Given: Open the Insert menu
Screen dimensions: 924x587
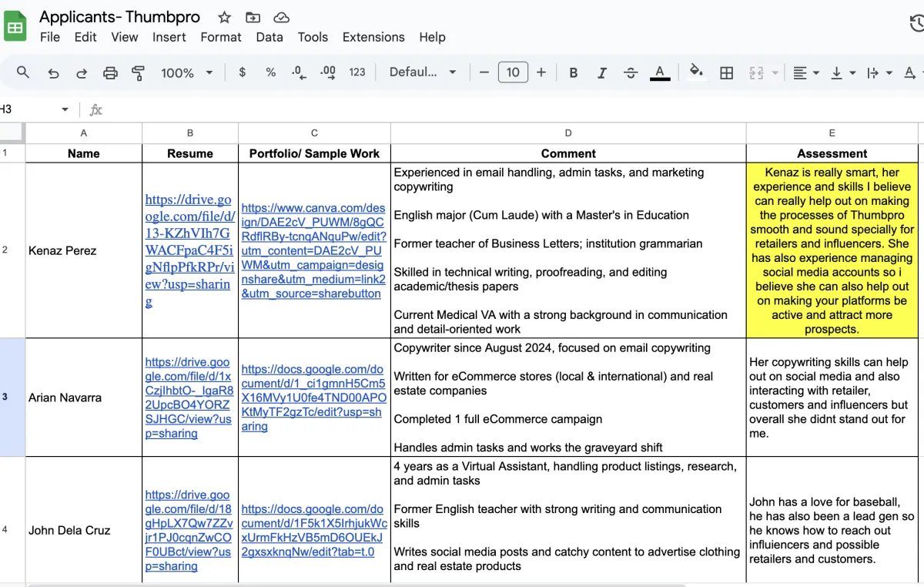Looking at the screenshot, I should point(169,37).
